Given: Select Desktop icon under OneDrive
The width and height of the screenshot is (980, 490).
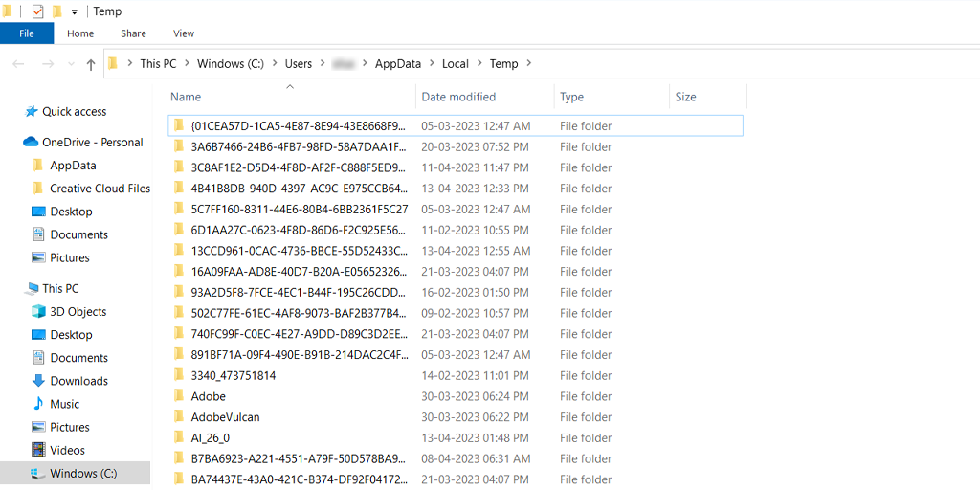Looking at the screenshot, I should pos(38,212).
